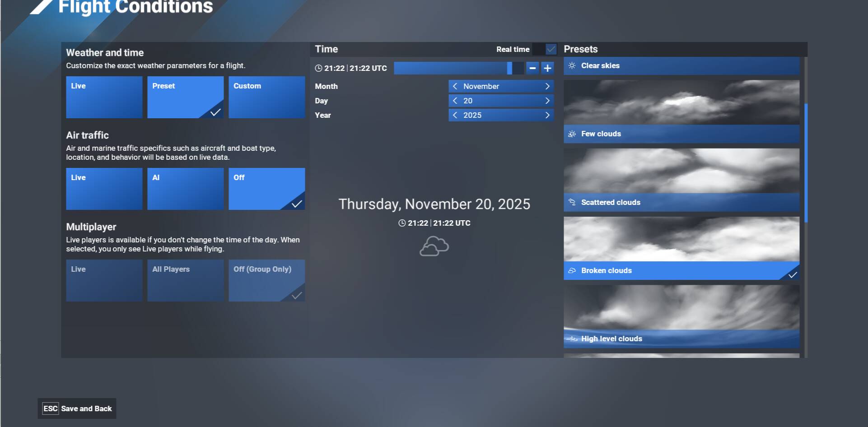This screenshot has width=868, height=427.
Task: Click the 'Flight Conditions' title
Action: coord(135,7)
